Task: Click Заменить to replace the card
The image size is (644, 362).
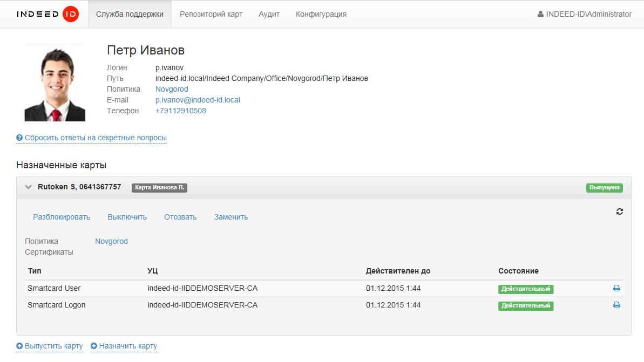Action: click(231, 217)
